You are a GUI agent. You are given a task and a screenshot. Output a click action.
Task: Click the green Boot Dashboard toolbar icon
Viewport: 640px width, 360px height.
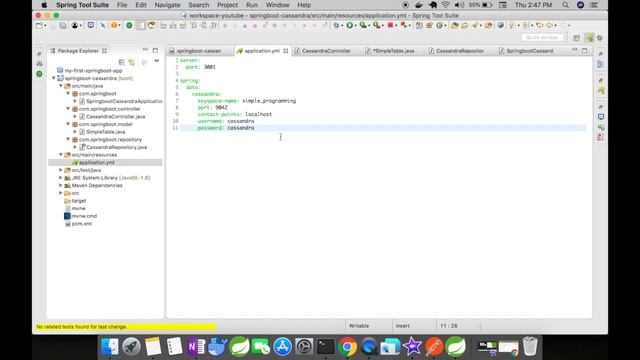129,25
